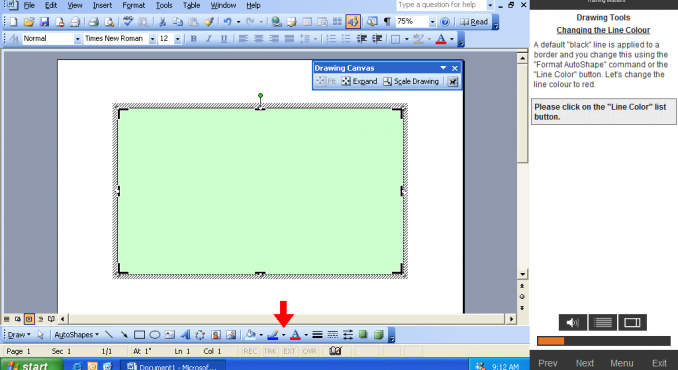Click Expand in Drawing Canvas toolbar
This screenshot has width=678, height=370.
(x=360, y=81)
